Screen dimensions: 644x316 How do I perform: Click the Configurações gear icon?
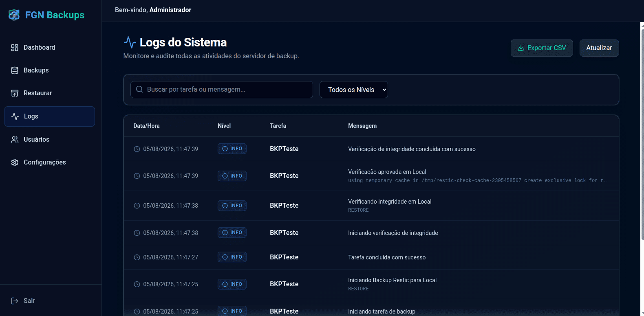pyautogui.click(x=15, y=162)
